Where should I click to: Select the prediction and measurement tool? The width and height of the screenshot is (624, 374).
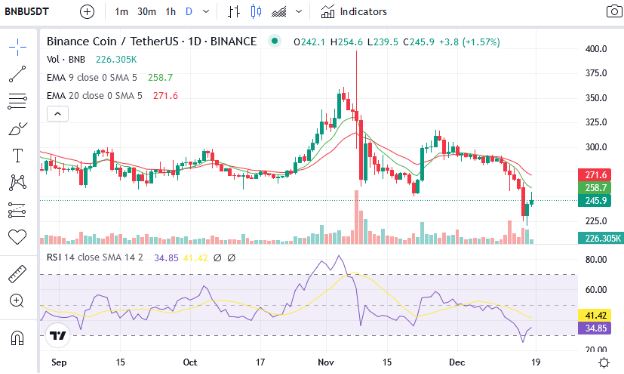tap(17, 210)
